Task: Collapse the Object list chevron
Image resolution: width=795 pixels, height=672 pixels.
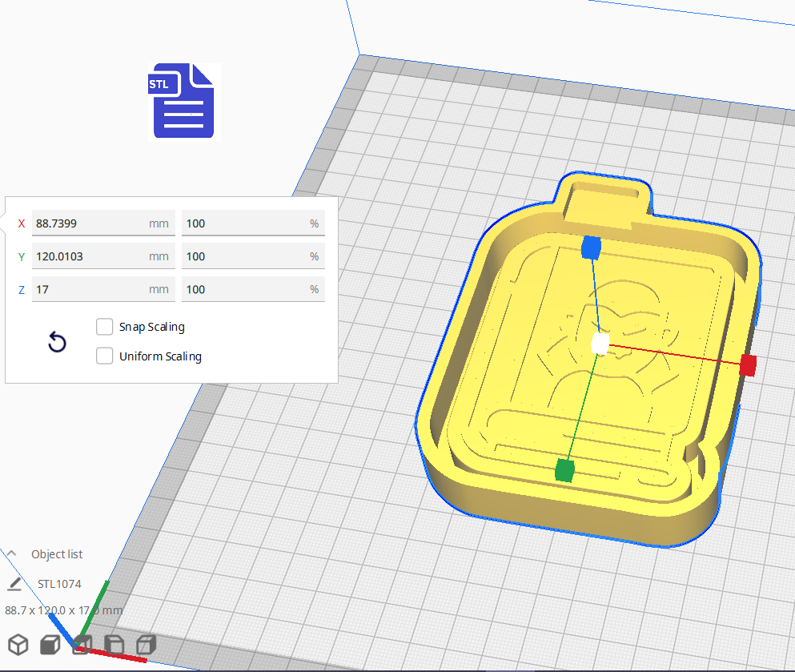Action: tap(12, 553)
